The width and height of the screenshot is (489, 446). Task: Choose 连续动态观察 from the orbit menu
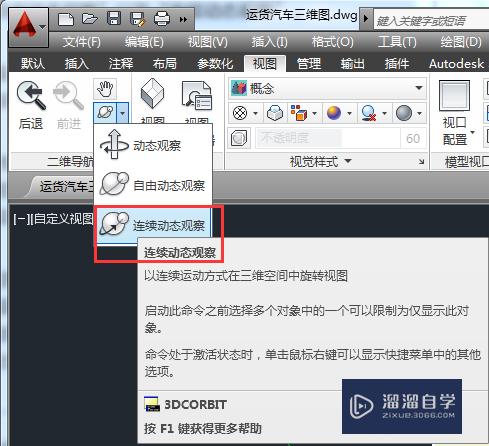coord(153,225)
